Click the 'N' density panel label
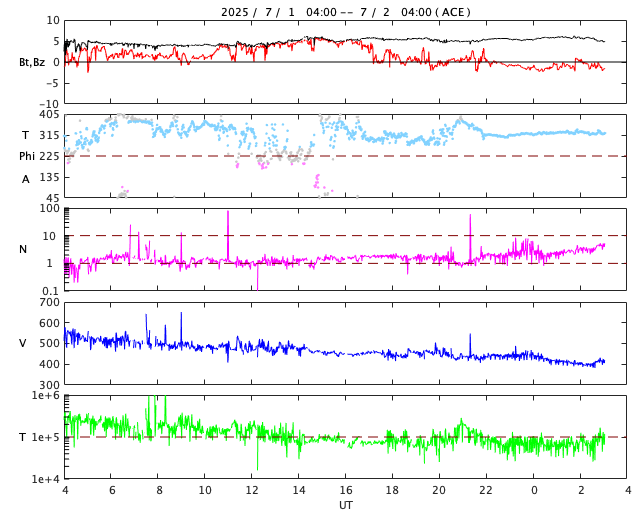640x512 pixels. tap(23, 249)
